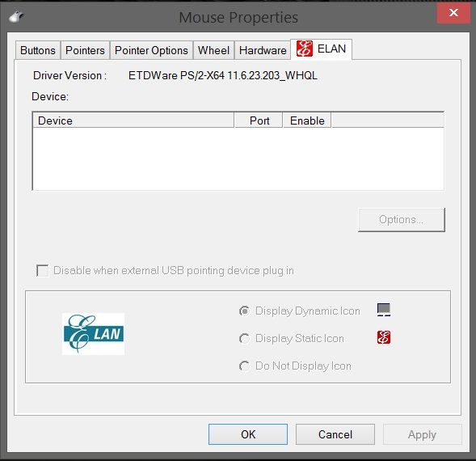Click the mouse icon in title bar
Screen dimensions: 476x461
[x=16, y=17]
